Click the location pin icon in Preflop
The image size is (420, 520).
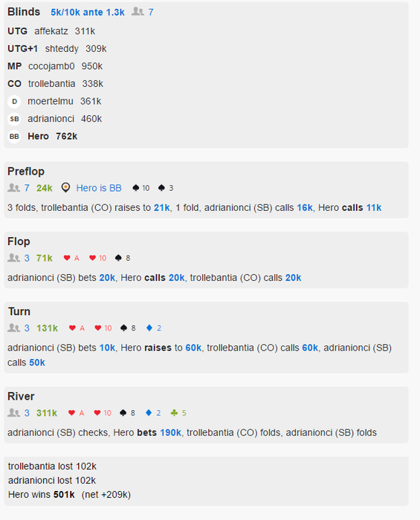[x=65, y=188]
